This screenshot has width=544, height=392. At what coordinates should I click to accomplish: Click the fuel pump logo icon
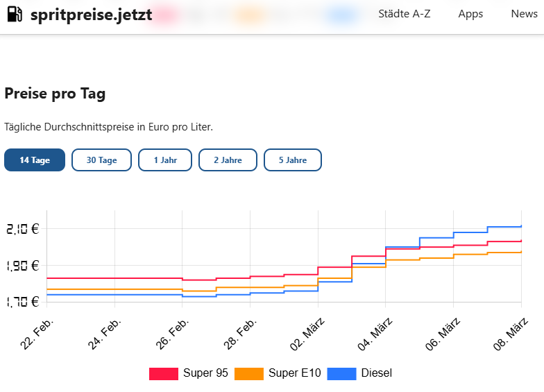[x=15, y=15]
